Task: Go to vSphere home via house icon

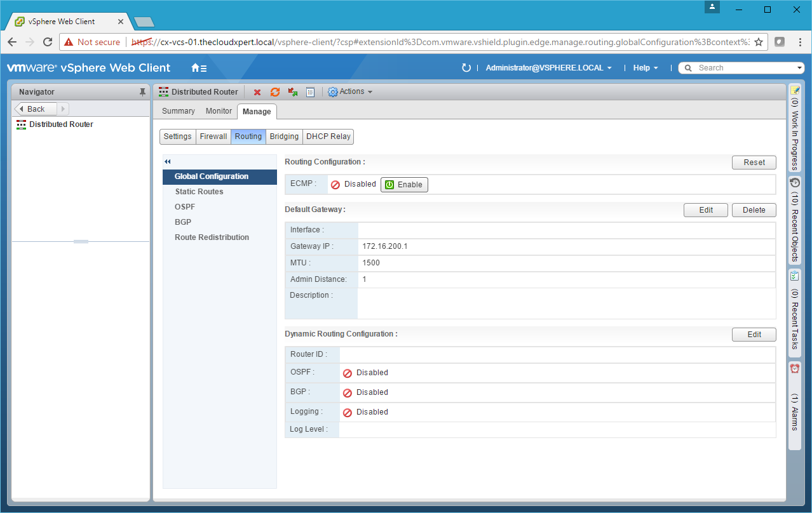Action: [x=198, y=68]
